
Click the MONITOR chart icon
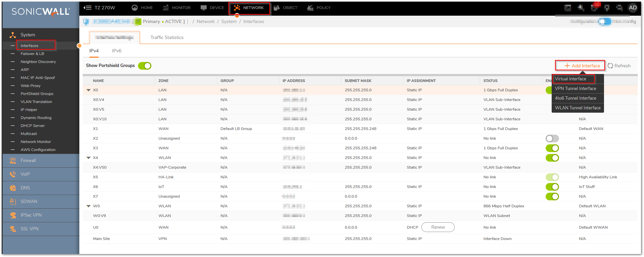(x=166, y=8)
